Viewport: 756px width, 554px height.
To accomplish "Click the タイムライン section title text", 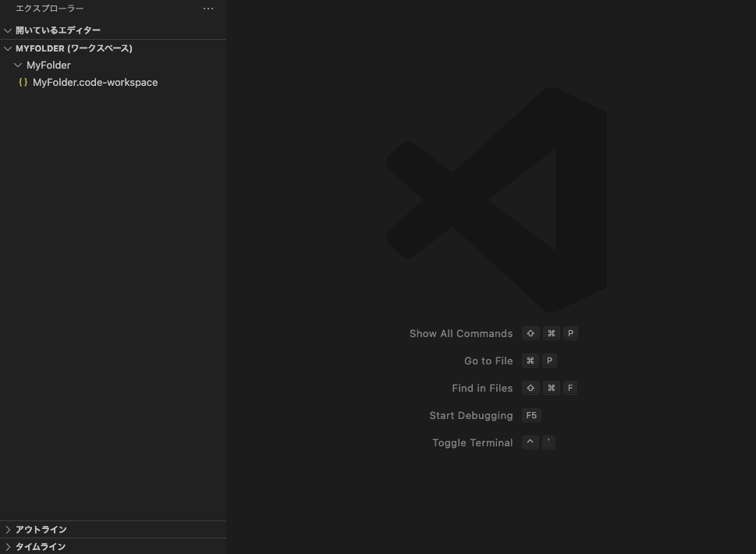I will pyautogui.click(x=41, y=547).
